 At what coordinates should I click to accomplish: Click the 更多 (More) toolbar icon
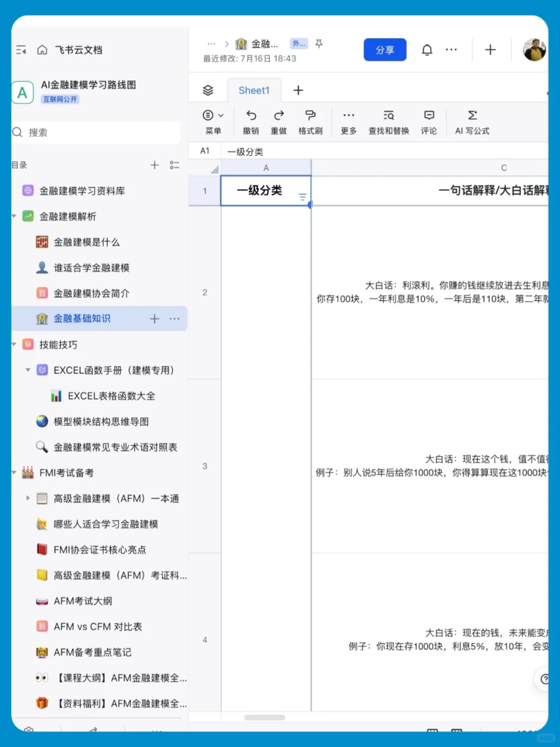click(348, 115)
